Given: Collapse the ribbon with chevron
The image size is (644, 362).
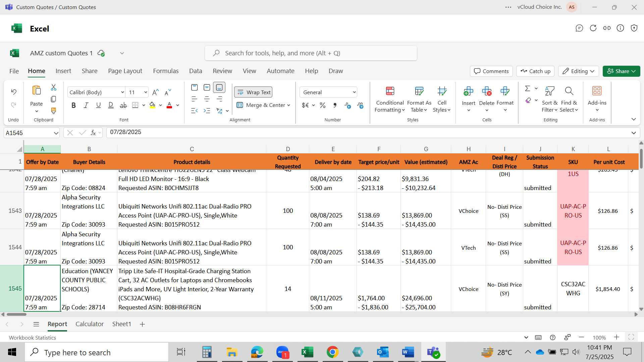Looking at the screenshot, I should [x=634, y=119].
